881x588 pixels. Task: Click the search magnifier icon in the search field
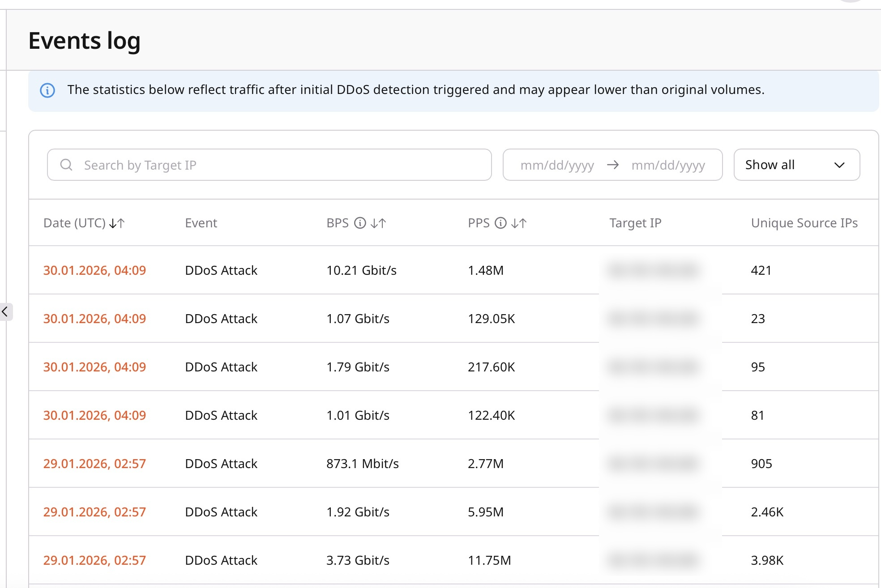click(66, 165)
